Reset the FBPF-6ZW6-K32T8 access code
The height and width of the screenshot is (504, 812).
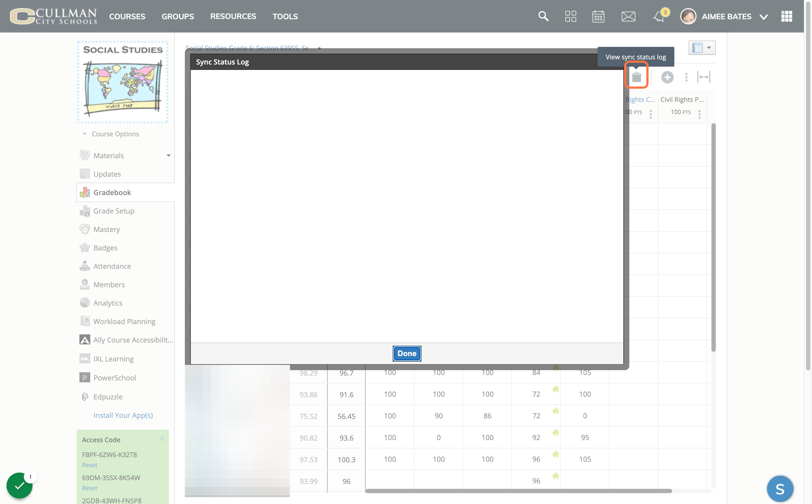point(90,465)
